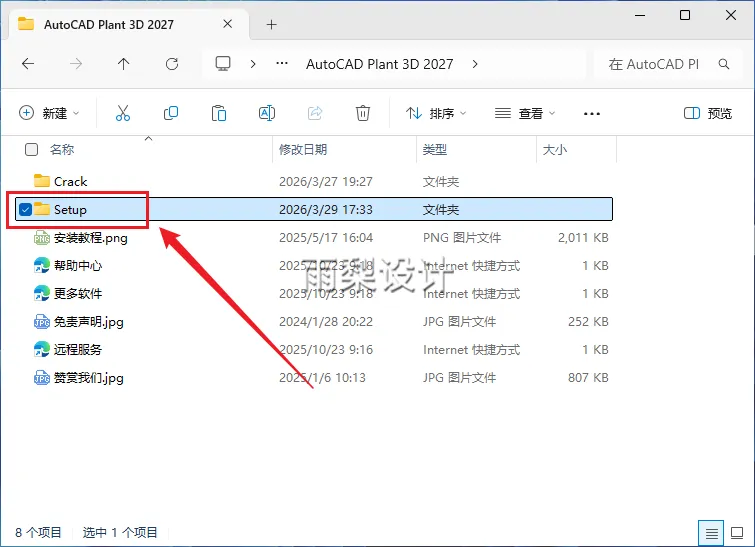
Task: Open the 查看 view dropdown
Action: coord(525,113)
